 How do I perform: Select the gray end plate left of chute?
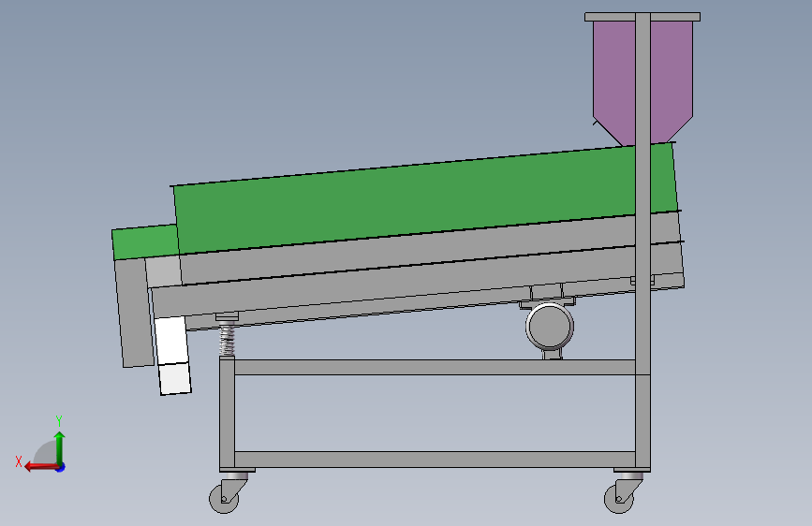tap(134, 313)
